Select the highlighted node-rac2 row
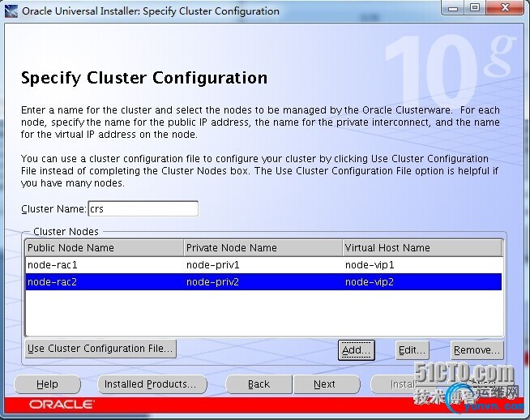This screenshot has width=530, height=420. [55, 282]
